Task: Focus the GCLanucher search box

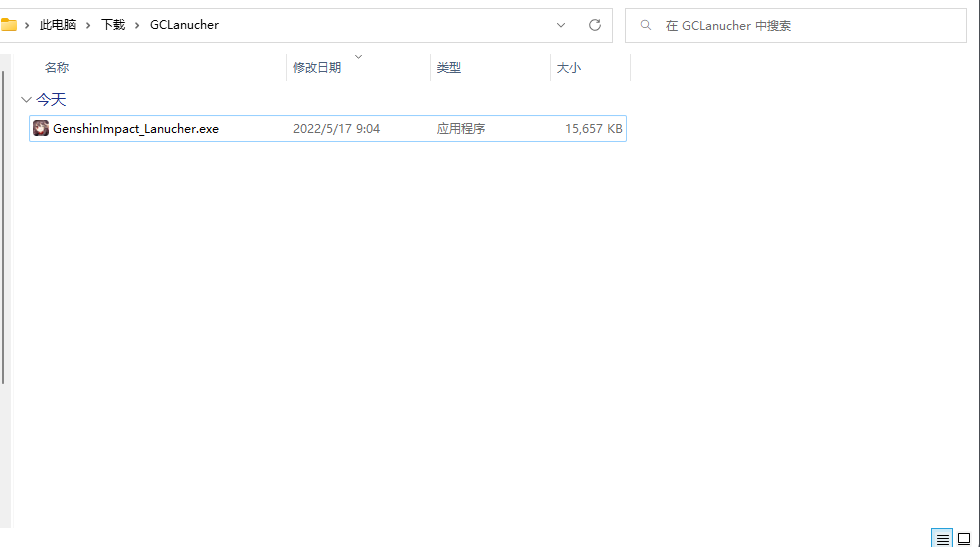Action: coord(796,26)
